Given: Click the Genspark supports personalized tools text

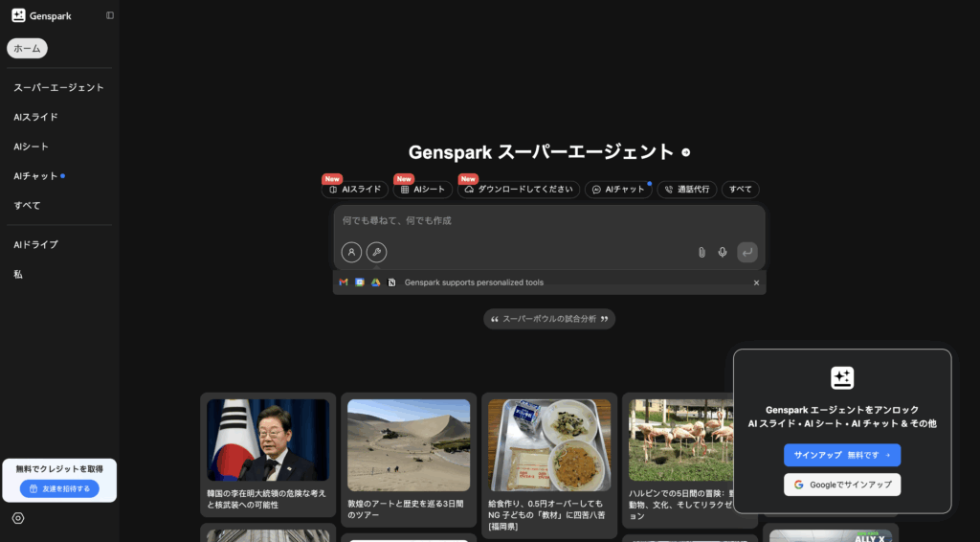Looking at the screenshot, I should point(474,282).
